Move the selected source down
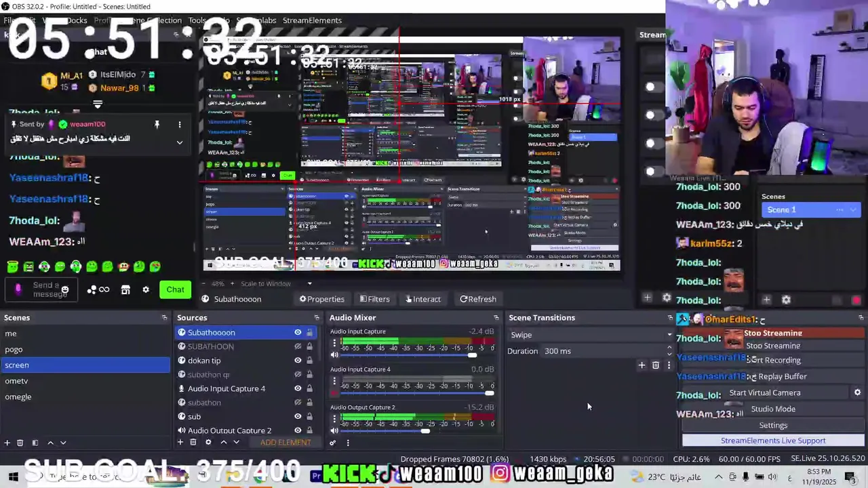The width and height of the screenshot is (868, 488). click(236, 443)
